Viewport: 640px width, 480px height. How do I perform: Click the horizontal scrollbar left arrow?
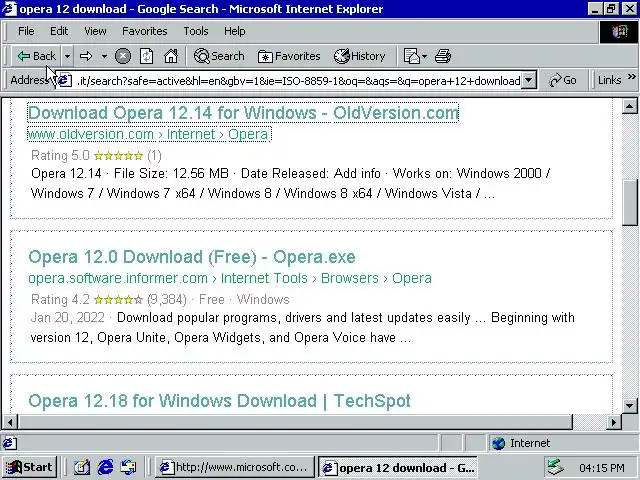[10, 422]
